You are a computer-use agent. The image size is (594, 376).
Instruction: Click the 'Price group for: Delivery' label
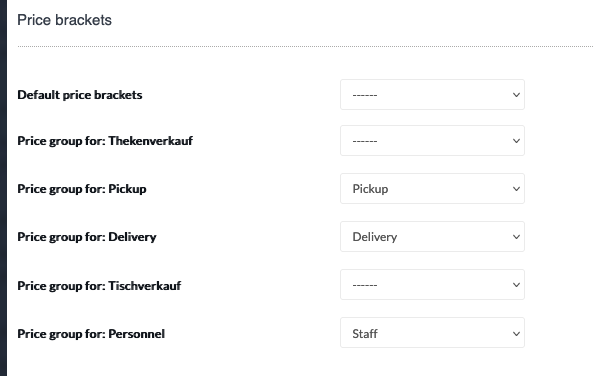click(87, 237)
